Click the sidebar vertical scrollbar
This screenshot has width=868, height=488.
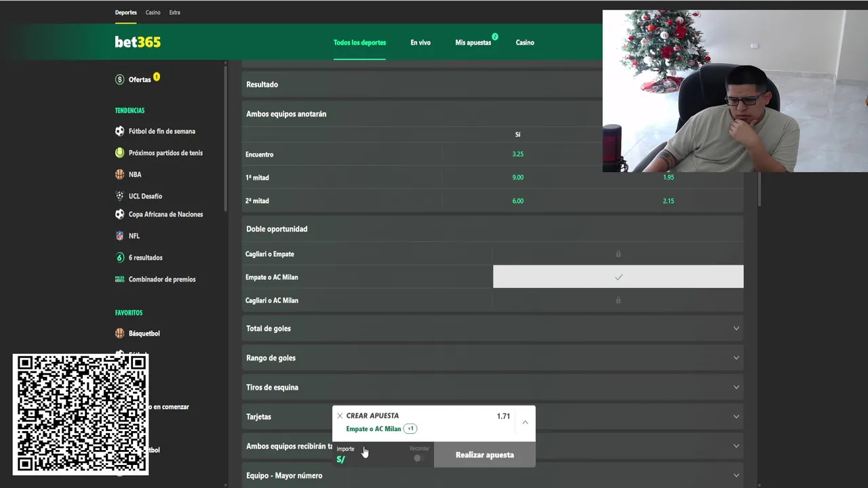pos(226,139)
